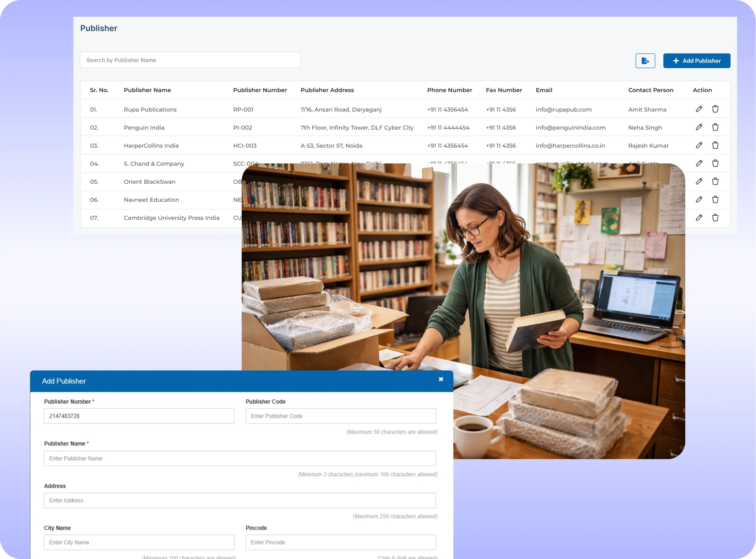This screenshot has height=559, width=756.
Task: Delete the Rupa Publications entry
Action: (715, 109)
